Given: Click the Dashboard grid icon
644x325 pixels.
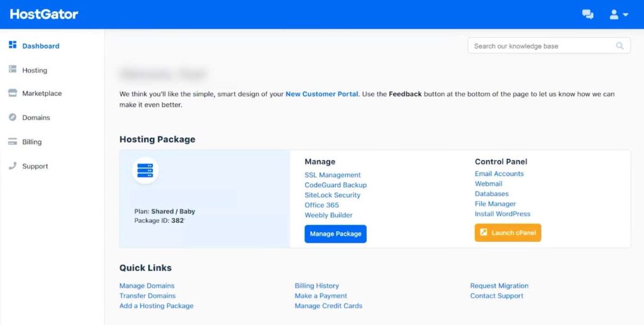Looking at the screenshot, I should pos(13,45).
